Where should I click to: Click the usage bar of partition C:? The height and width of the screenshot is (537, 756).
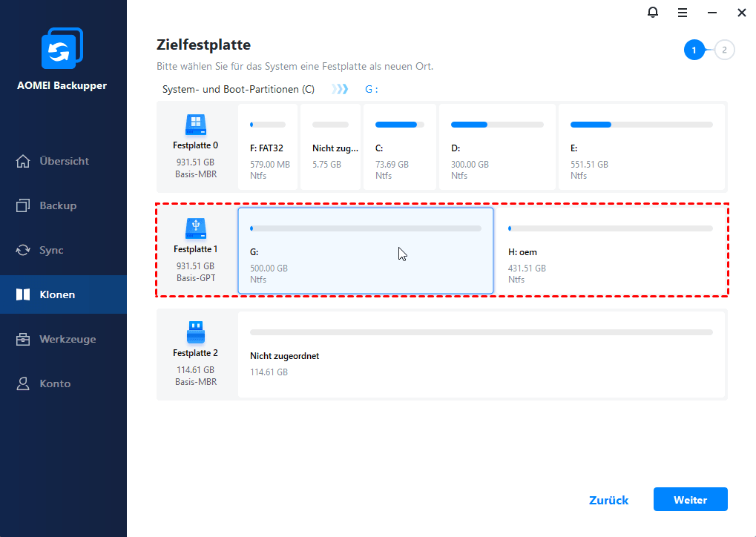click(x=400, y=125)
